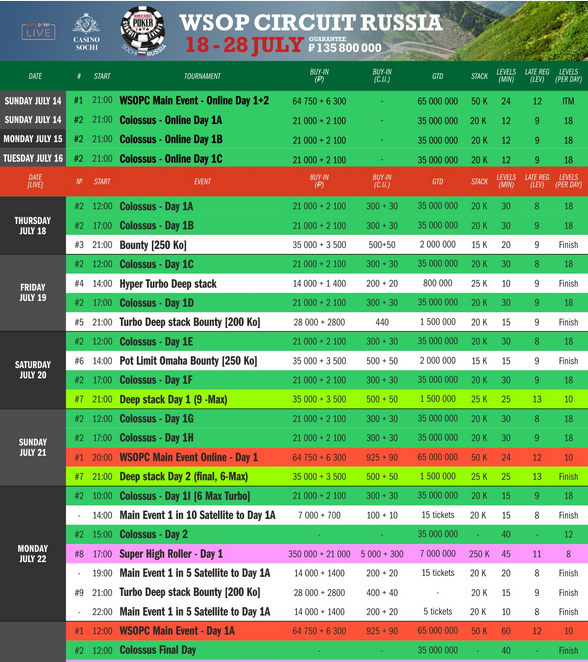The height and width of the screenshot is (662, 588).
Task: Click the 10:00 start time
Action: [103, 496]
